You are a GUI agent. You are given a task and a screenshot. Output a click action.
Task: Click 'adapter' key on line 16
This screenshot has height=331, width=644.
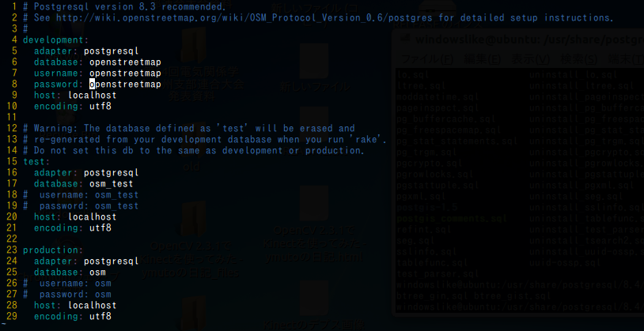[53, 173]
